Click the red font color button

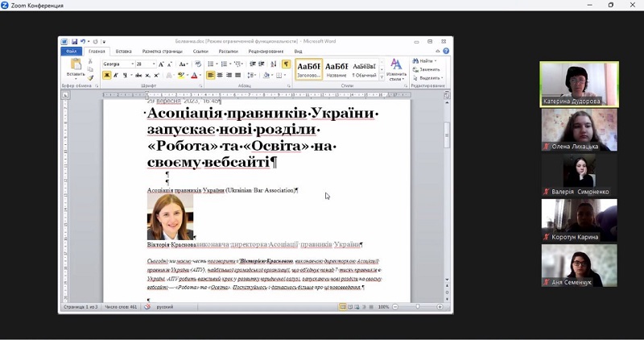tap(194, 75)
